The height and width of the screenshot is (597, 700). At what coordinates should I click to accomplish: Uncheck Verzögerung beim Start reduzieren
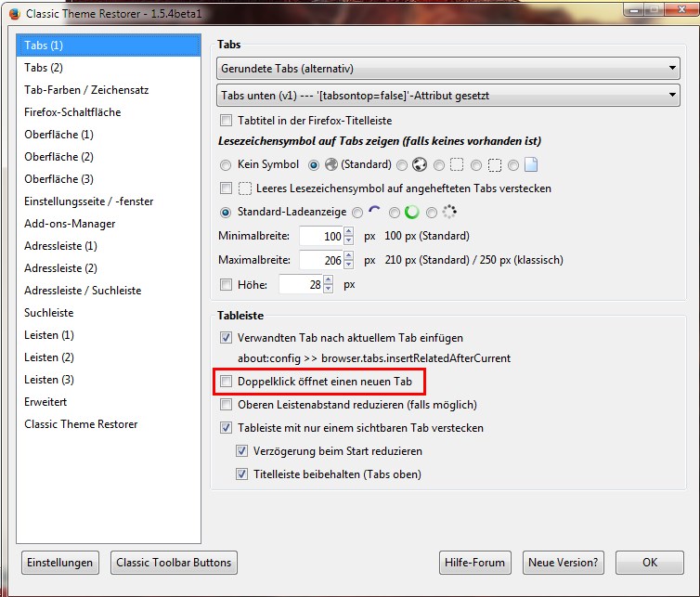click(x=241, y=451)
